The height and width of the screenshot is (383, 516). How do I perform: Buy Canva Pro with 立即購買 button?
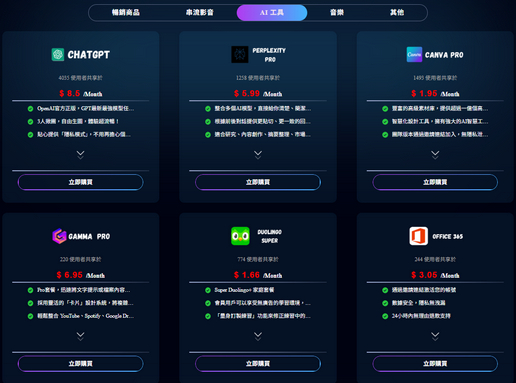[x=435, y=182]
